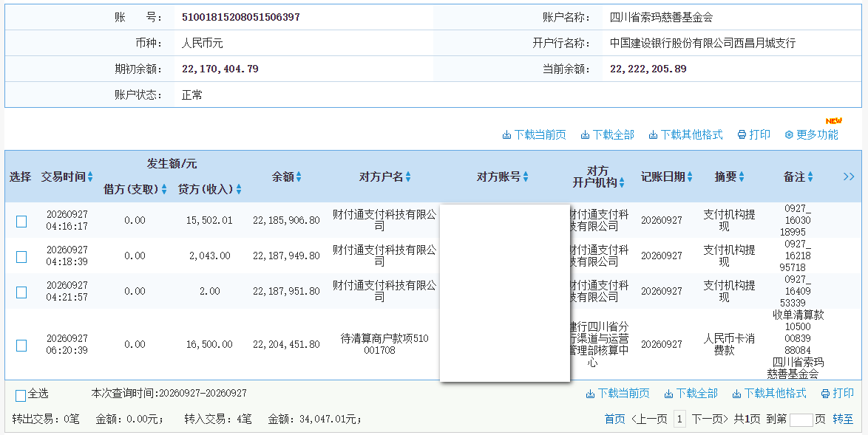
Task: Sort by counterparty bank (对方开户机构)
Action: click(x=622, y=182)
